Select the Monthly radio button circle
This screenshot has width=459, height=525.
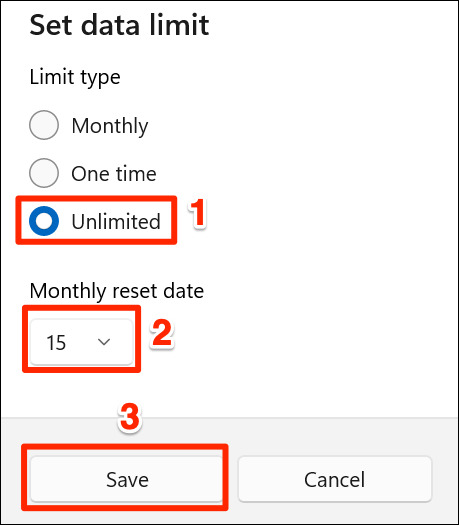[44, 125]
